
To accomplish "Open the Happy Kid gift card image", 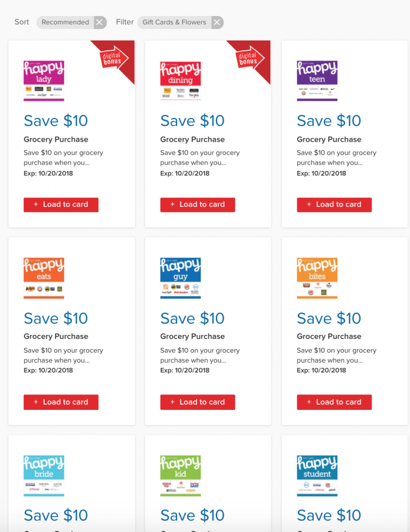I will click(180, 476).
